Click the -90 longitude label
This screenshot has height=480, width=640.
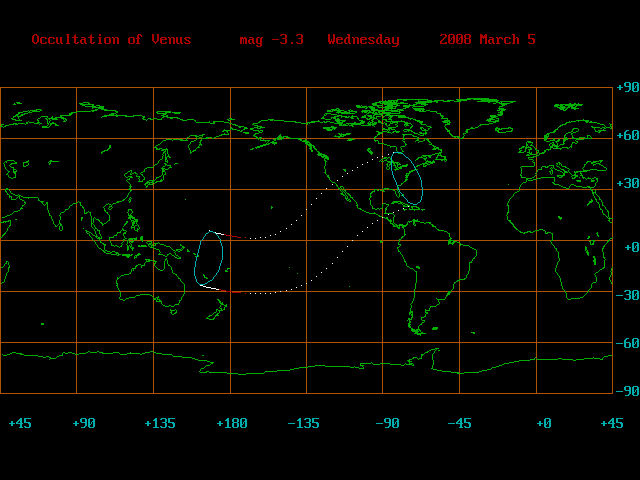(387, 423)
